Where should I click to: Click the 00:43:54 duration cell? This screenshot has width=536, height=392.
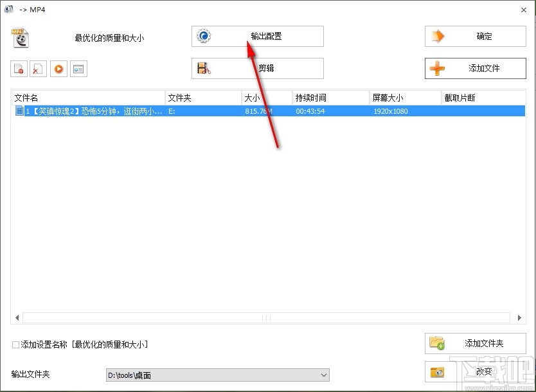[310, 111]
